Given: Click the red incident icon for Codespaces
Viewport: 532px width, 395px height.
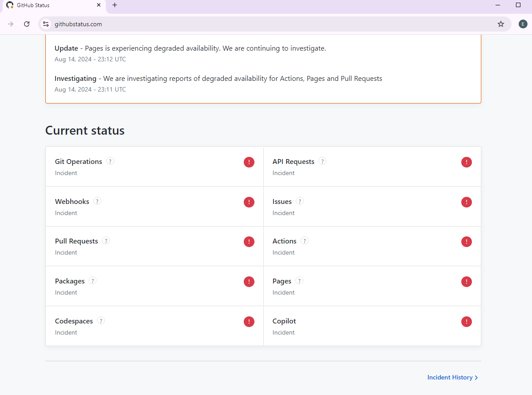Looking at the screenshot, I should (249, 322).
